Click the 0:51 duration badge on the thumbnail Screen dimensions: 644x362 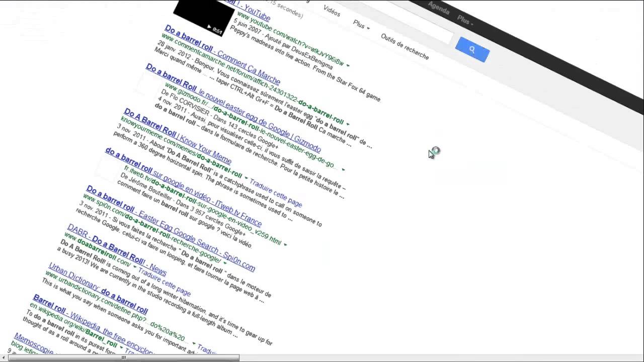coord(217,31)
